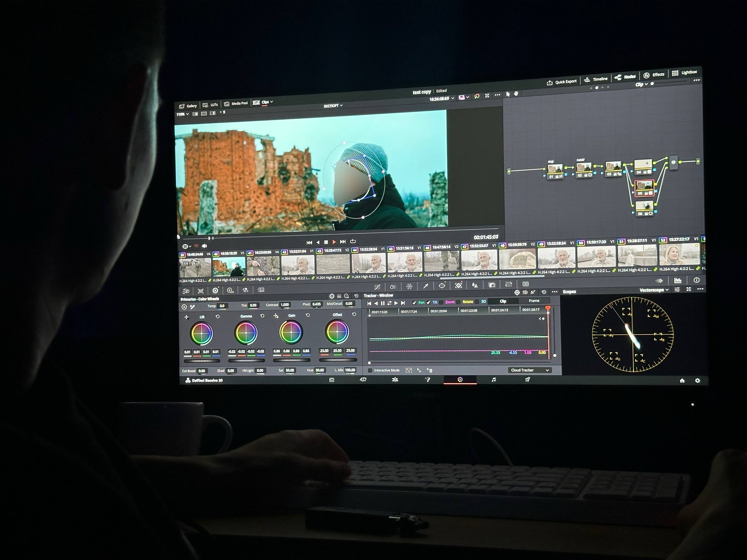The height and width of the screenshot is (560, 747).
Task: Open the Tracker palette icon
Action: (x=458, y=285)
